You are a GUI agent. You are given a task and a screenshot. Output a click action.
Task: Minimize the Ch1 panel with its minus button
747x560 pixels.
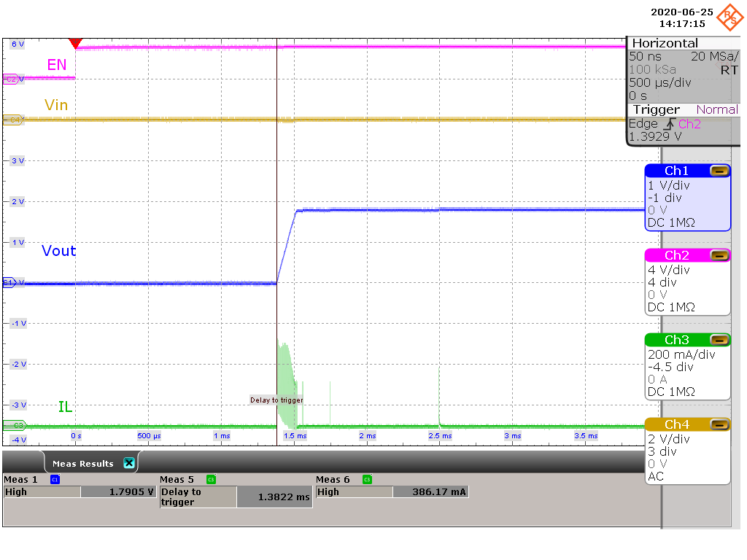pyautogui.click(x=721, y=171)
